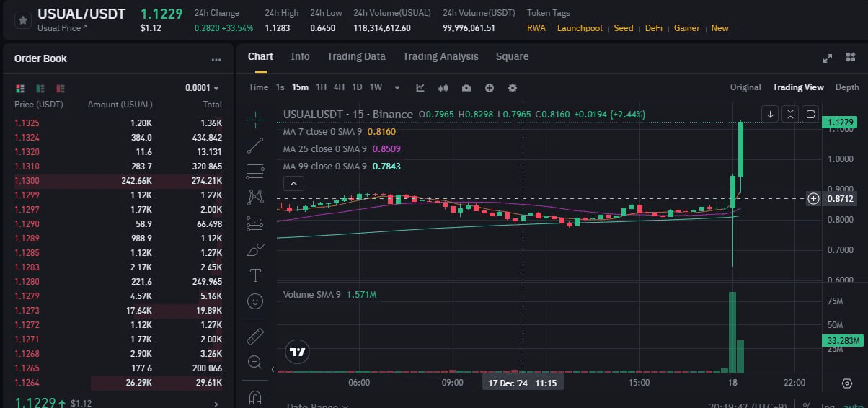Select the crosshair cursor tool
The image size is (868, 408).
point(255,118)
